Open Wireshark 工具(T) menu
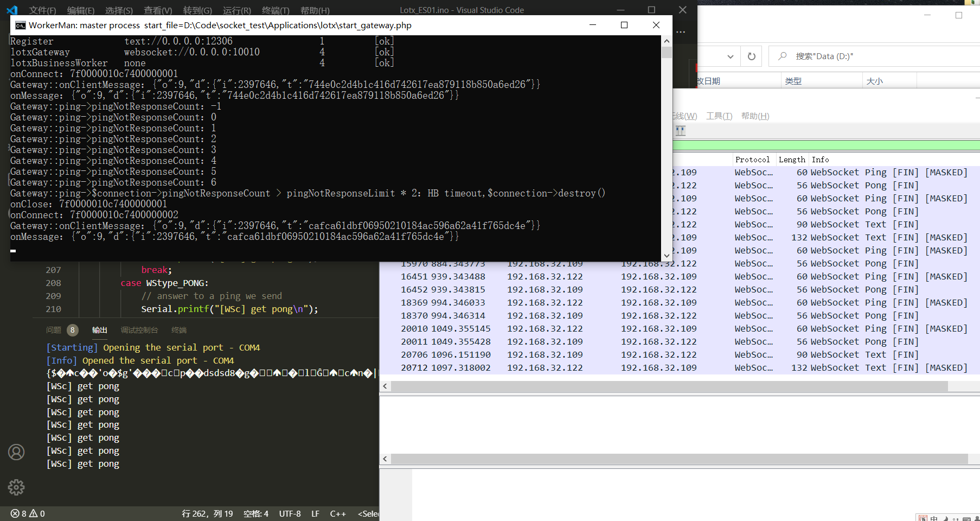 [719, 116]
